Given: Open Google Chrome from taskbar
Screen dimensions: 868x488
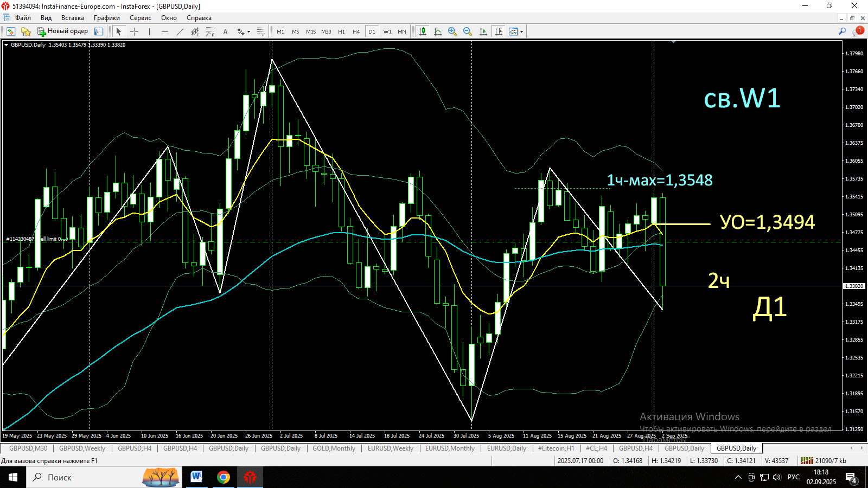Looking at the screenshot, I should (x=223, y=477).
